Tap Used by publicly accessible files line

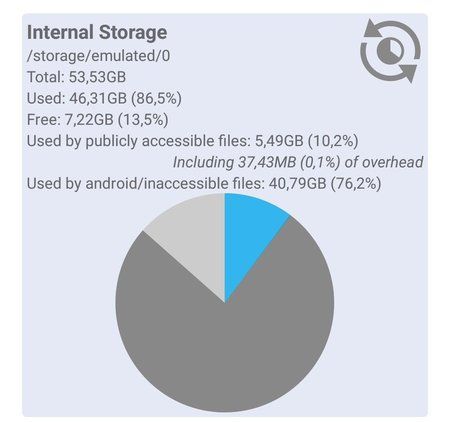click(x=192, y=141)
